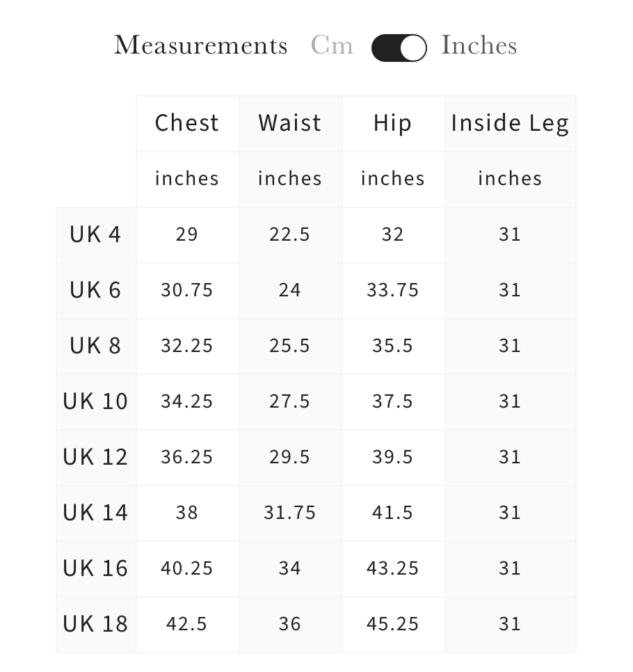Click the Measurements heading text
This screenshot has width=633, height=672.
tap(201, 45)
